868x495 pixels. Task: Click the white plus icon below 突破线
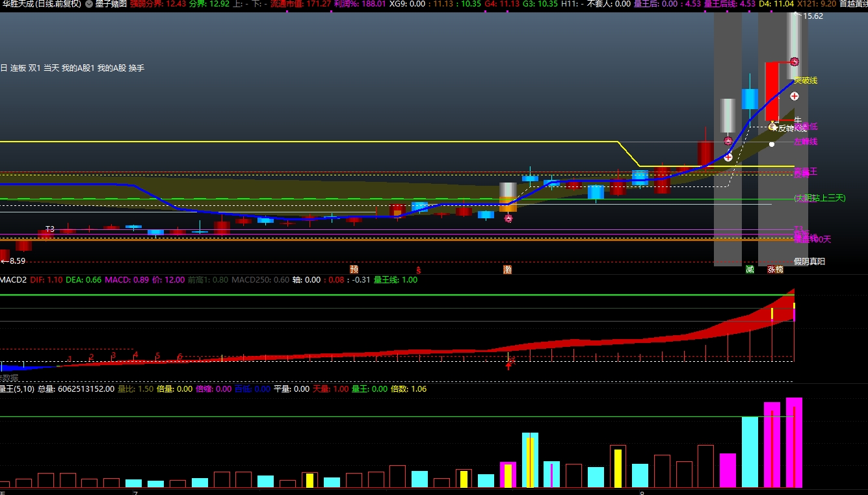795,96
